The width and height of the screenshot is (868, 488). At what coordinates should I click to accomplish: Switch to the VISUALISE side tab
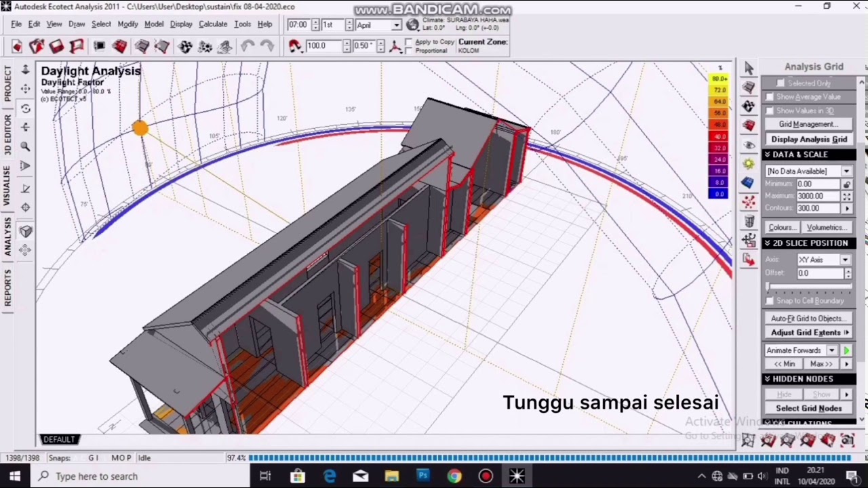pos(7,186)
